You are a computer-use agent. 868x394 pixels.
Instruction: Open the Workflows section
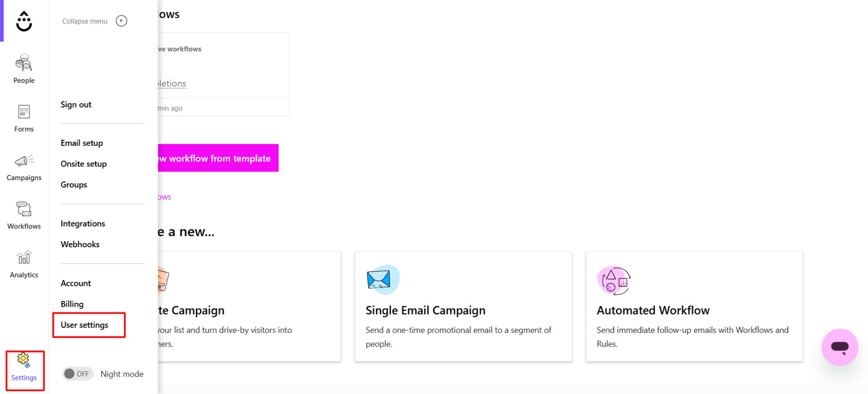pyautogui.click(x=24, y=215)
